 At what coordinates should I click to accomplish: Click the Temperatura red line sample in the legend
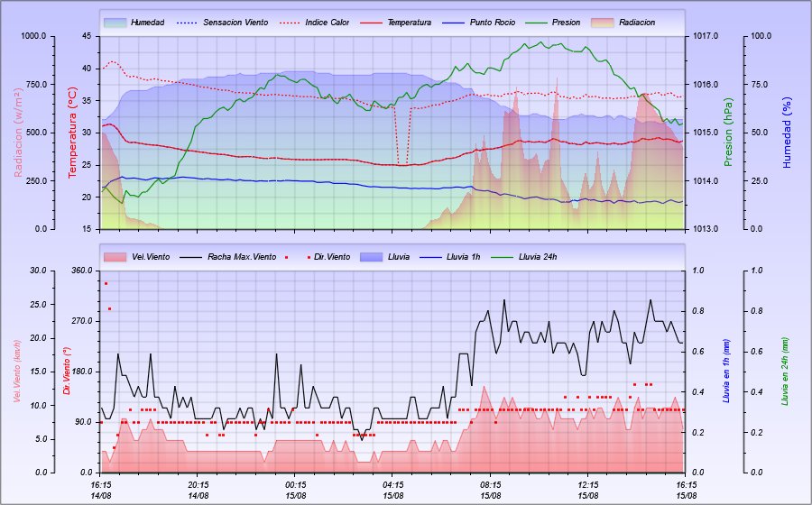click(372, 23)
